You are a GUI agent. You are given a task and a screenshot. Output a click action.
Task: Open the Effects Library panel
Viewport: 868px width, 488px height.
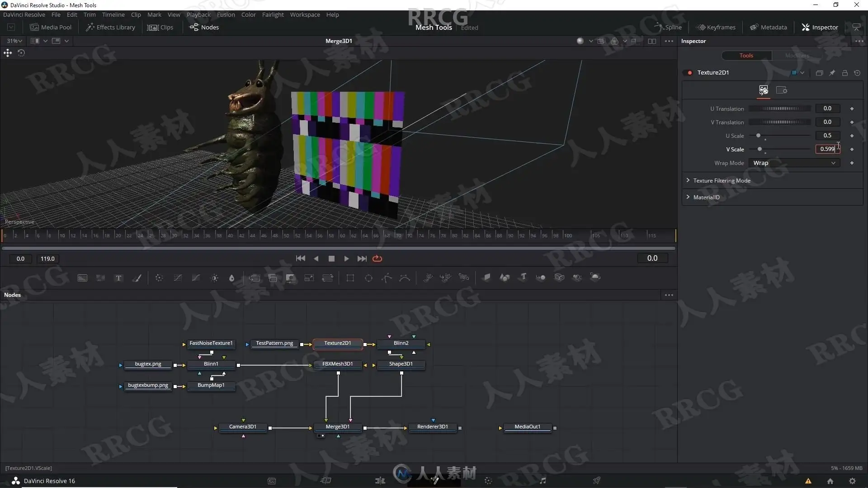coord(111,27)
